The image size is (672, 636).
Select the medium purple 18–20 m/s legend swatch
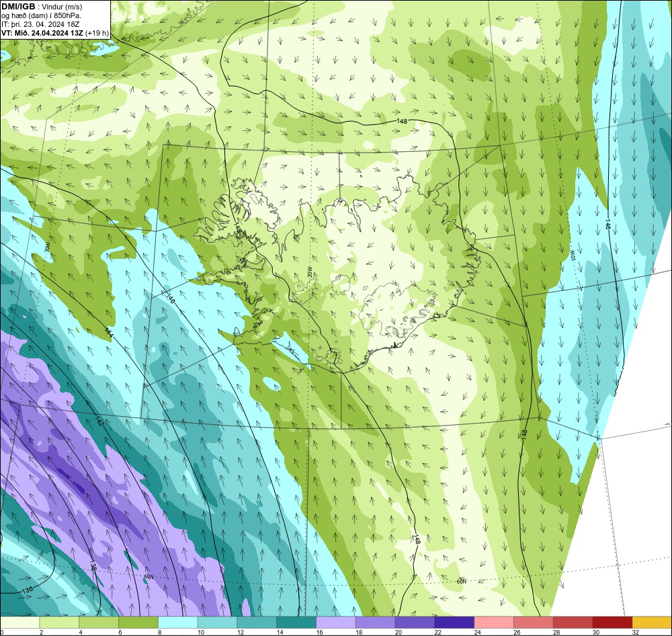376,623
